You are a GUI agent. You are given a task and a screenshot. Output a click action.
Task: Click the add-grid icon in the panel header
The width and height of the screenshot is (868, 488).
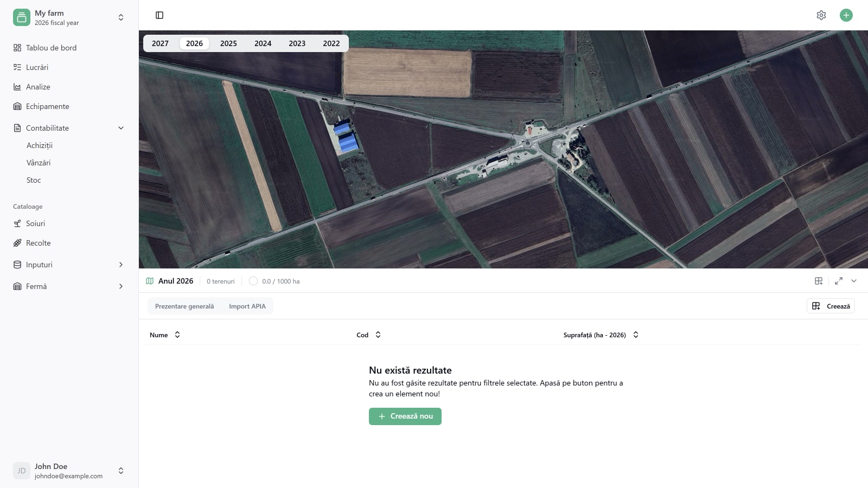pos(819,281)
